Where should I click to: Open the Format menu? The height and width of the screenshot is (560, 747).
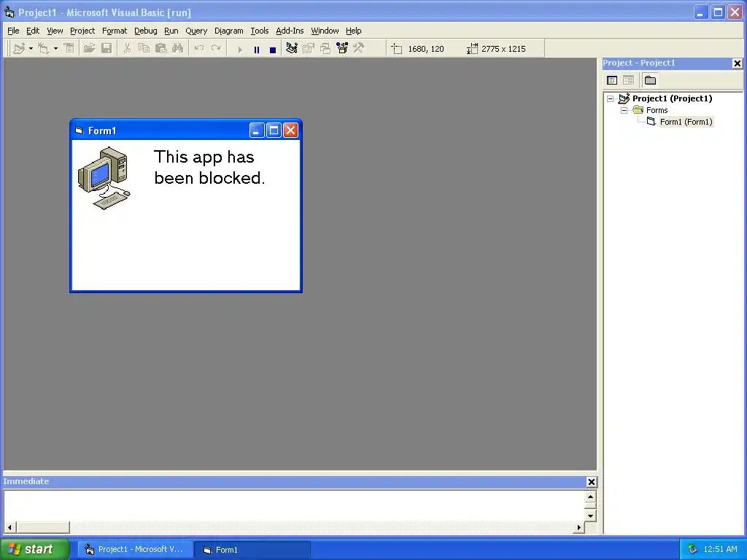(115, 31)
